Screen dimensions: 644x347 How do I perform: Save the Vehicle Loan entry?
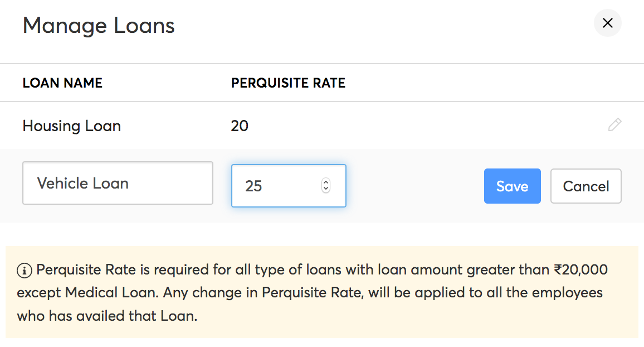pos(512,186)
